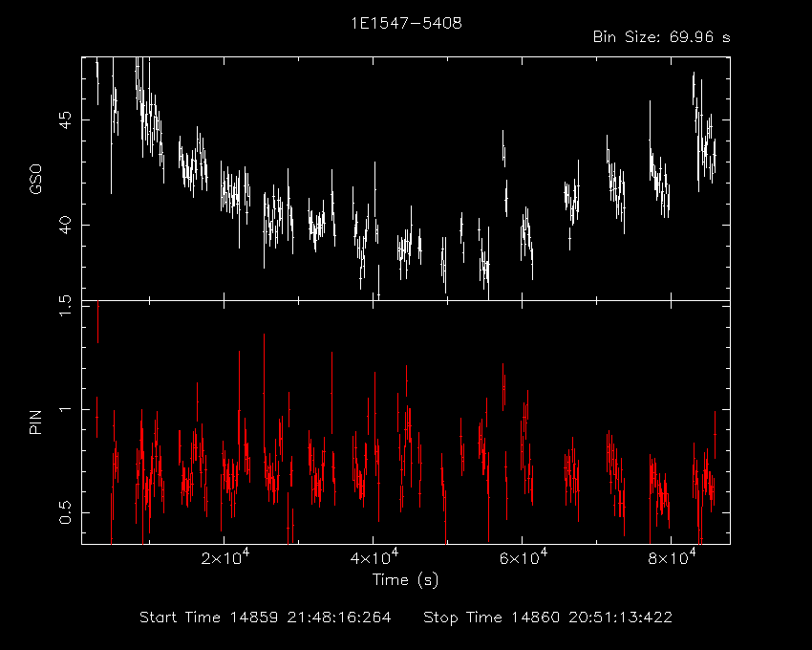Click the 40 tick label on GSO axis

point(65,225)
